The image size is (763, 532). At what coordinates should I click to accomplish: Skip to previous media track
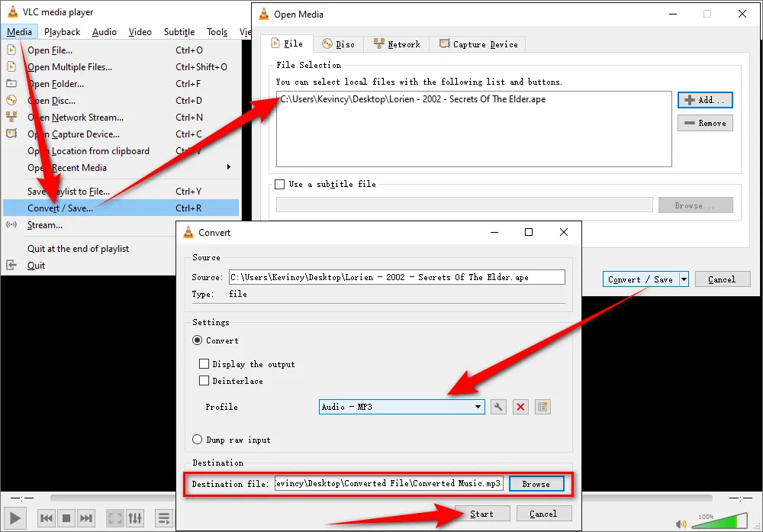coord(47,518)
